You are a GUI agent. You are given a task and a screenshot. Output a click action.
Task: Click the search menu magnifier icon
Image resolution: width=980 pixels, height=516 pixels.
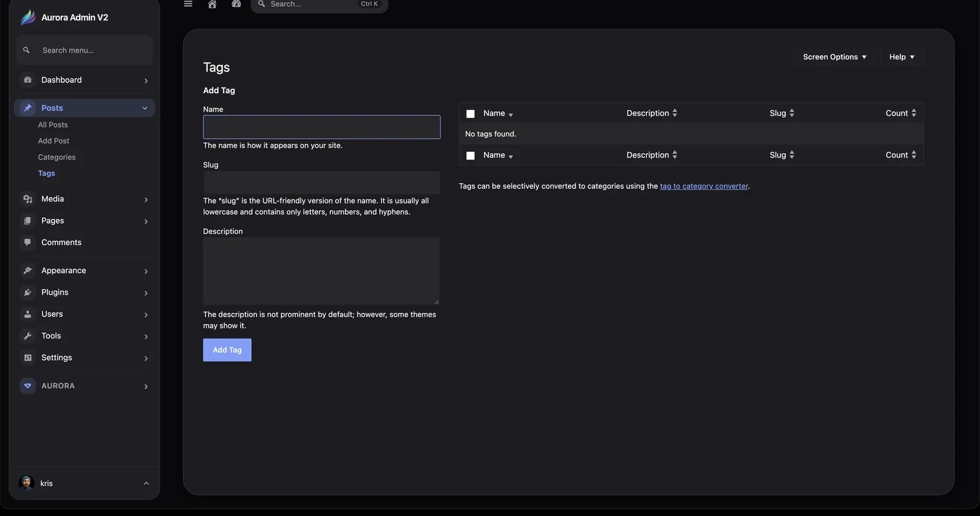[26, 50]
